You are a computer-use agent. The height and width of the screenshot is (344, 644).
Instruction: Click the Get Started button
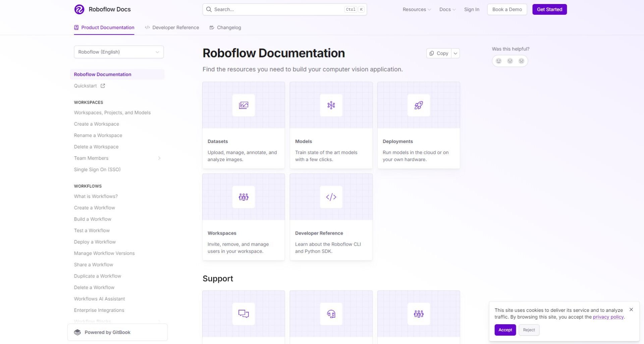(549, 9)
